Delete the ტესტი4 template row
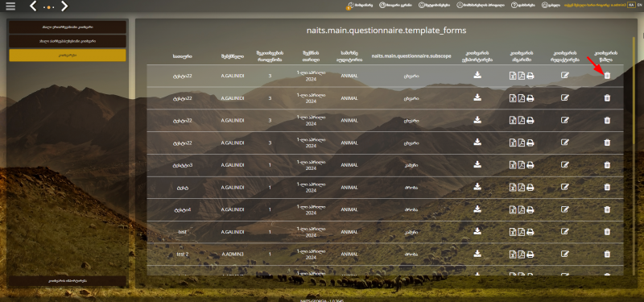The image size is (644, 302). (607, 209)
